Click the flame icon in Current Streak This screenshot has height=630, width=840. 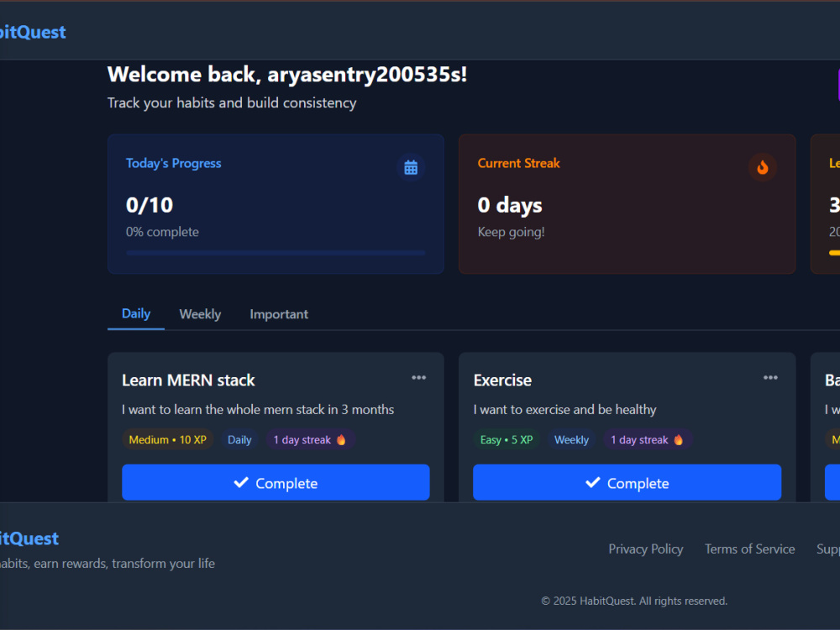(763, 168)
